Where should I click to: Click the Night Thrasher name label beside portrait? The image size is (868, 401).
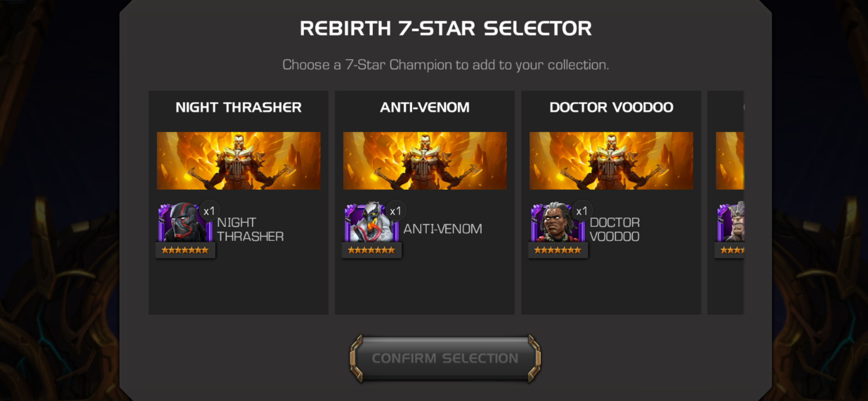(250, 229)
